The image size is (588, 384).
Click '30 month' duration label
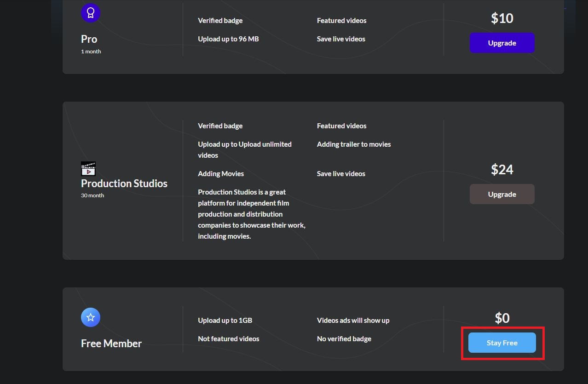click(92, 195)
